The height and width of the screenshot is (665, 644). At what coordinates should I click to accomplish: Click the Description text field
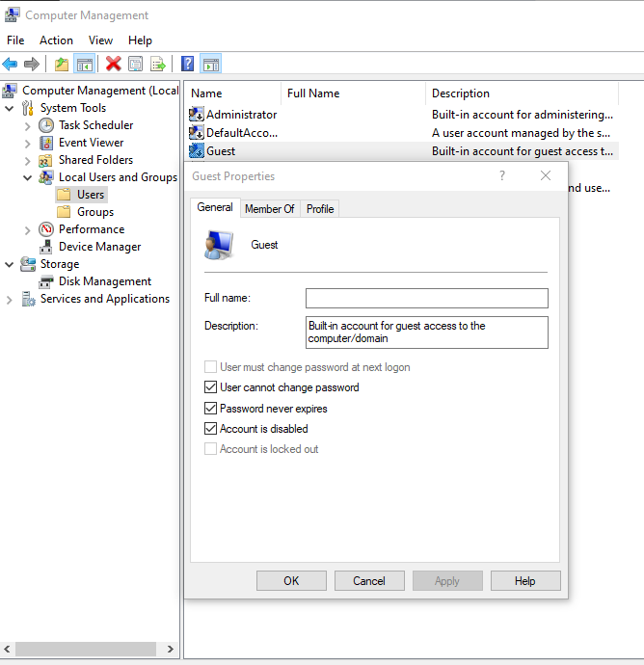click(x=427, y=332)
